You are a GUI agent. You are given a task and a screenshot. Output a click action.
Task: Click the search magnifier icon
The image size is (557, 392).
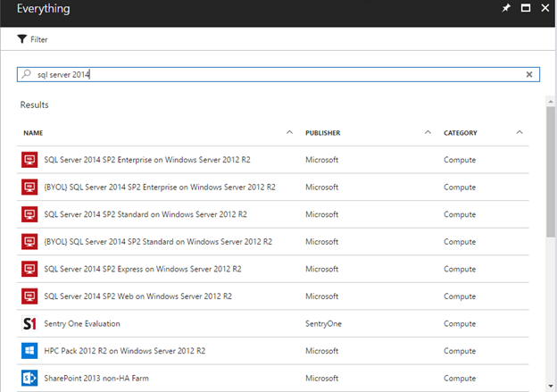[x=27, y=75]
